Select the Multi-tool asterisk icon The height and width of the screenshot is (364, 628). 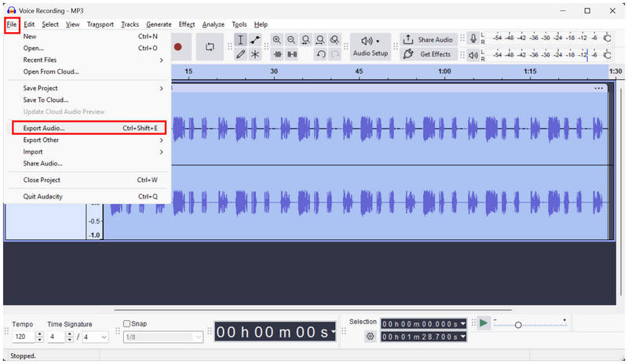pyautogui.click(x=255, y=54)
